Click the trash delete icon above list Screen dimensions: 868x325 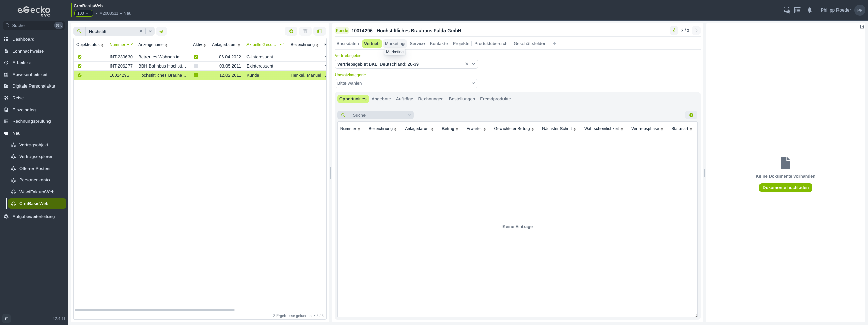pos(305,31)
